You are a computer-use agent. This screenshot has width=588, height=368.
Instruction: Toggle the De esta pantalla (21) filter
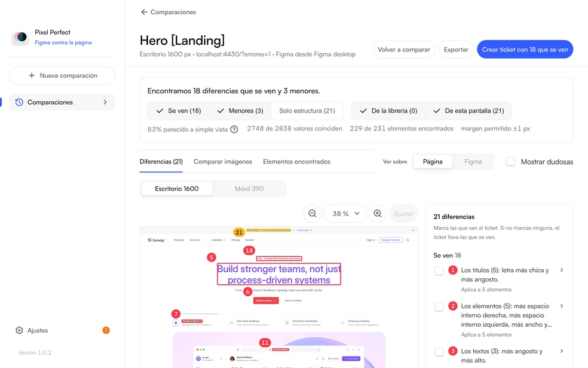coord(468,111)
